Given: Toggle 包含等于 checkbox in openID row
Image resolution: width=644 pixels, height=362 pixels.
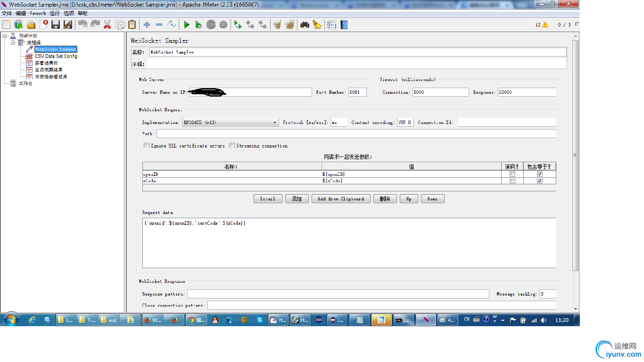Looking at the screenshot, I should point(540,174).
